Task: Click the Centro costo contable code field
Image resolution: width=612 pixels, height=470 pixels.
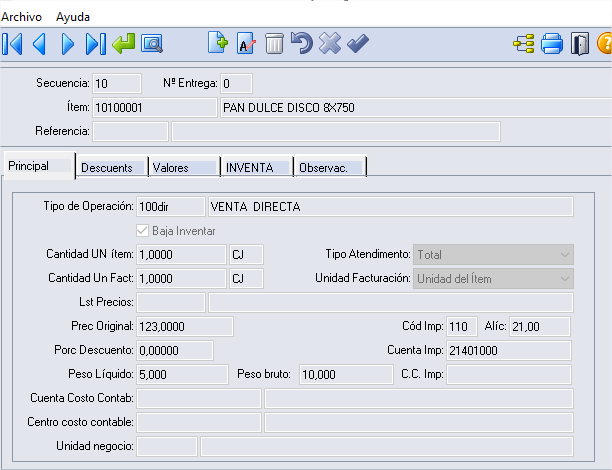Action: 199,422
